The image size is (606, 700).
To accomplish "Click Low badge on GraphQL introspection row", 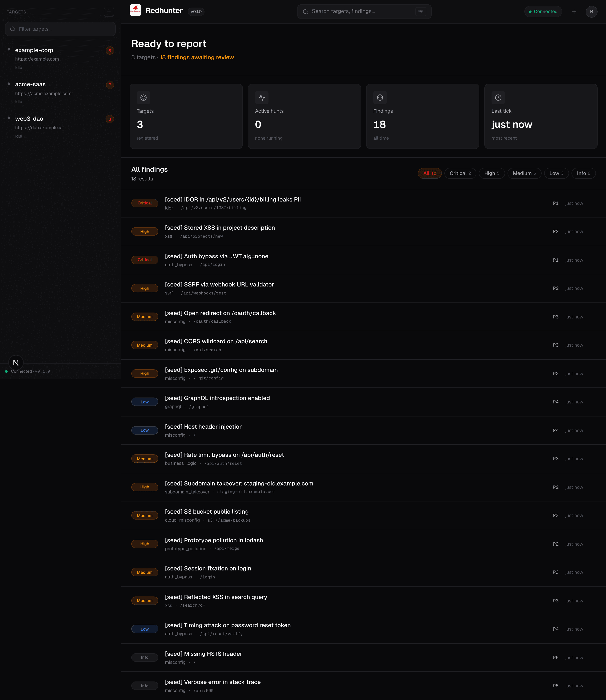I will (144, 402).
